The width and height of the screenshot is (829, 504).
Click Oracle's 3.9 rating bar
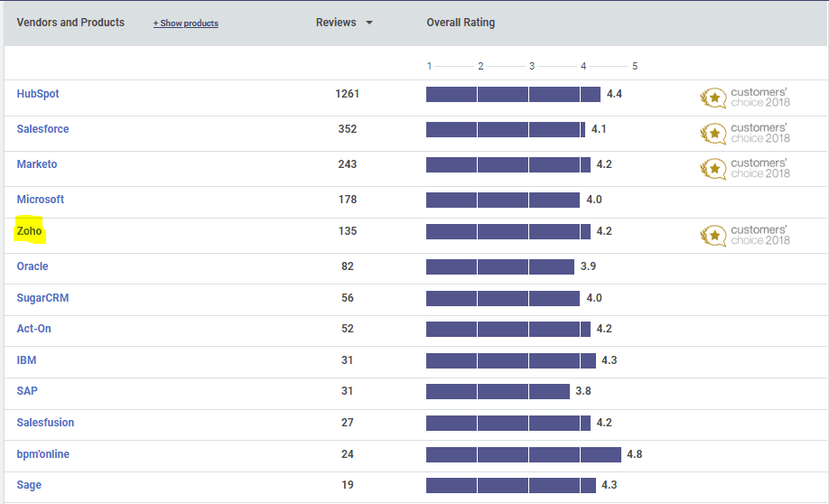[500, 266]
